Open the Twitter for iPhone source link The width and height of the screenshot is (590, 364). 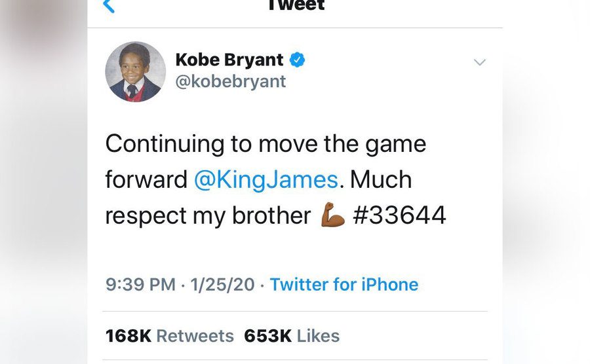click(x=344, y=285)
